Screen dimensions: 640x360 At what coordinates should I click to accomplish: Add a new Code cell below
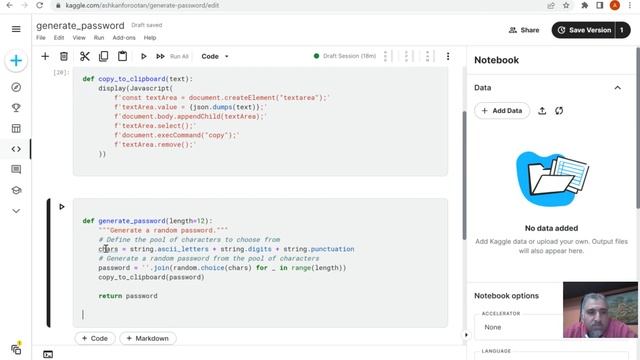click(x=95, y=338)
